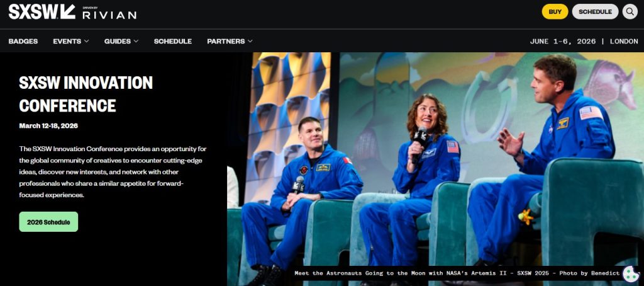Open the BADGES nav item
This screenshot has height=286, width=644.
coord(23,42)
